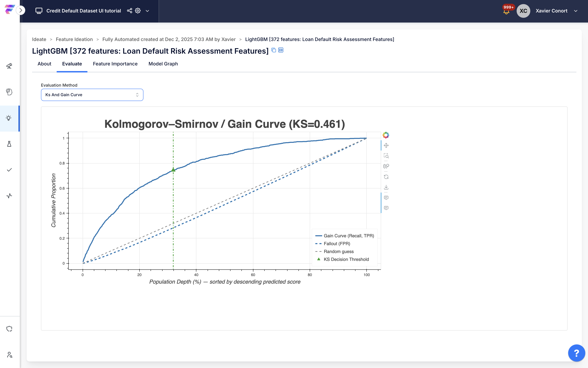The image size is (588, 368).
Task: Click the green KS threshold triangle marker
Action: tap(173, 170)
